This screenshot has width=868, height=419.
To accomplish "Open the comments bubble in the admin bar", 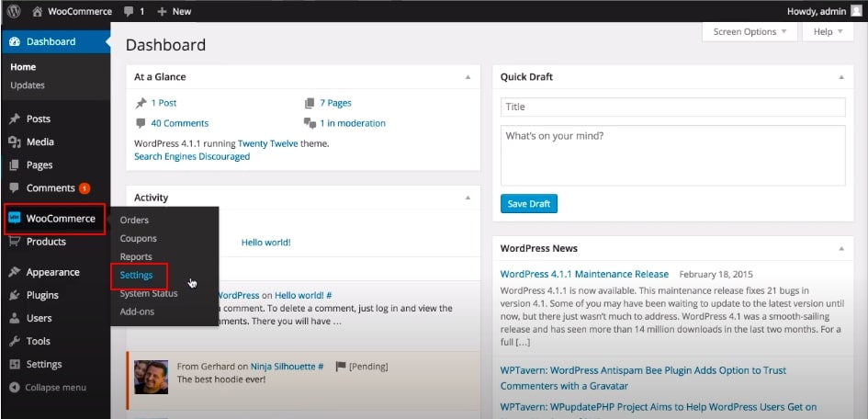I will tap(129, 12).
